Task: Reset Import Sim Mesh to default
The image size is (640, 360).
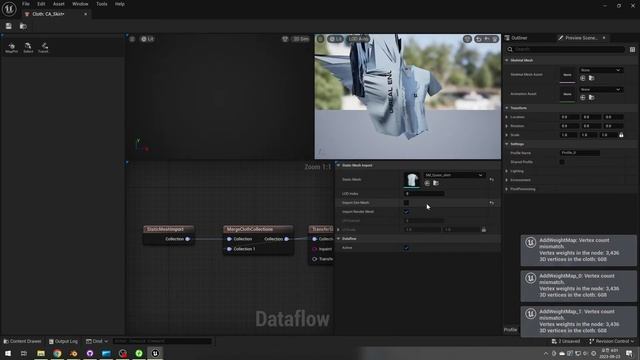Action: (x=492, y=202)
